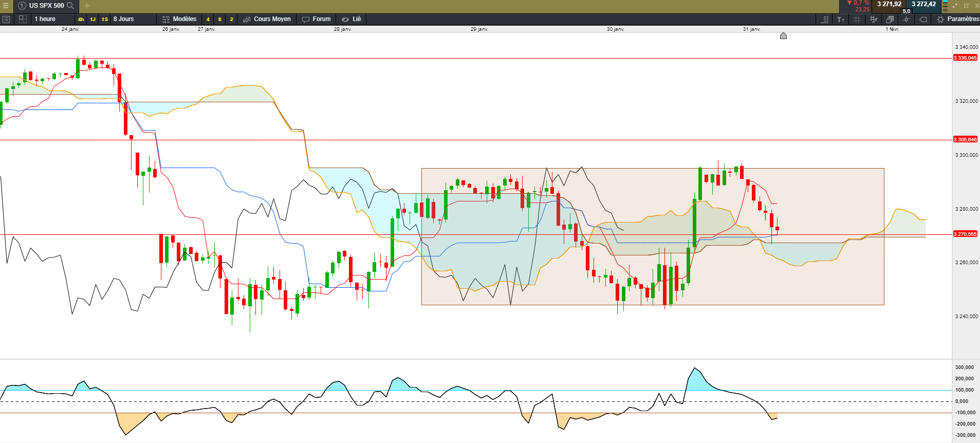Search instrument via magnifier next to US SPX 500
Viewport: 980px width, 443px height.
(70, 6)
